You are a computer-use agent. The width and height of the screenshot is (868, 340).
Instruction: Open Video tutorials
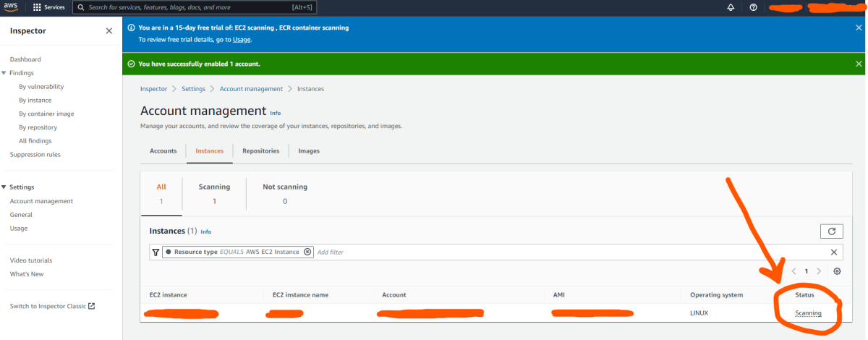point(31,260)
